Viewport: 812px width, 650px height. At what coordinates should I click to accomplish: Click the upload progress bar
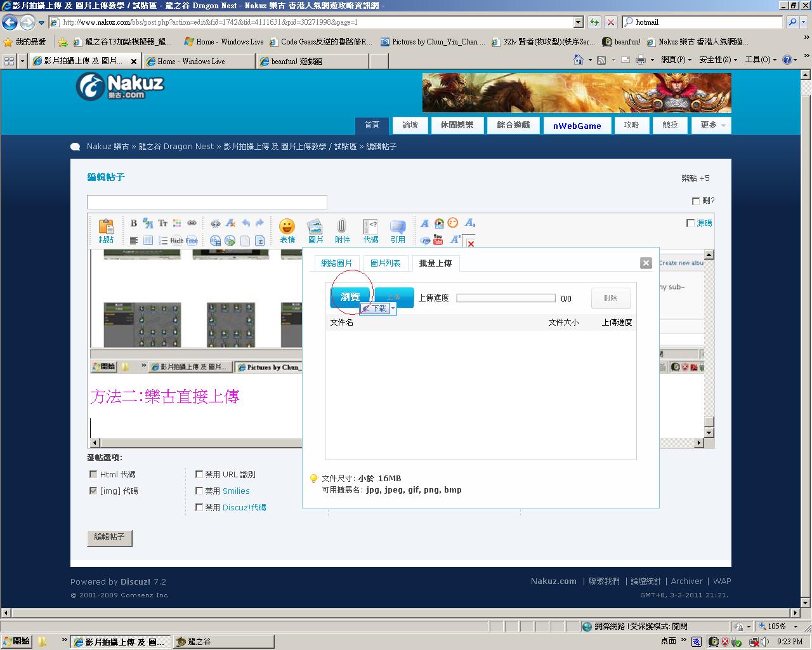pyautogui.click(x=506, y=298)
